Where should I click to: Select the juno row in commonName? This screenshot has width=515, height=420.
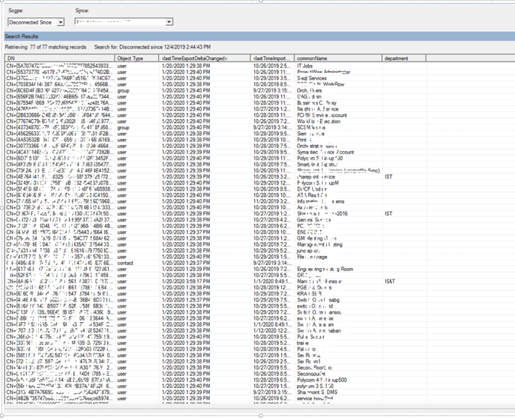click(308, 251)
